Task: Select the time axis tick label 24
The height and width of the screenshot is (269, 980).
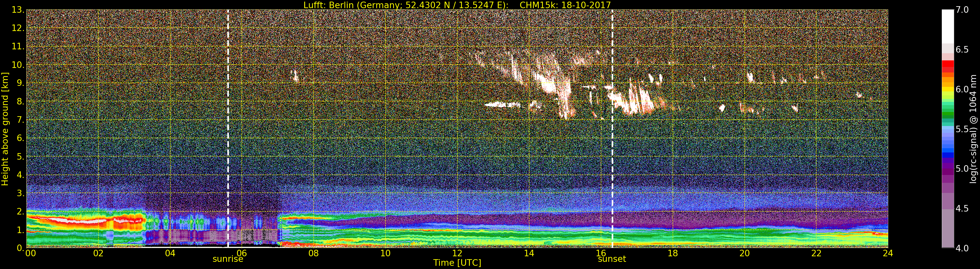Action: point(888,253)
